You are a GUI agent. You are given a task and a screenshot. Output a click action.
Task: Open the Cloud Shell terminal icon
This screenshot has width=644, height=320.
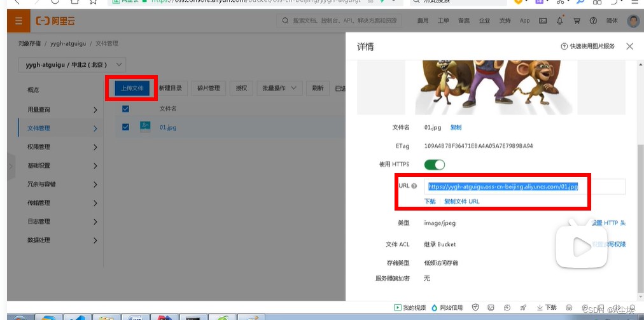(543, 20)
